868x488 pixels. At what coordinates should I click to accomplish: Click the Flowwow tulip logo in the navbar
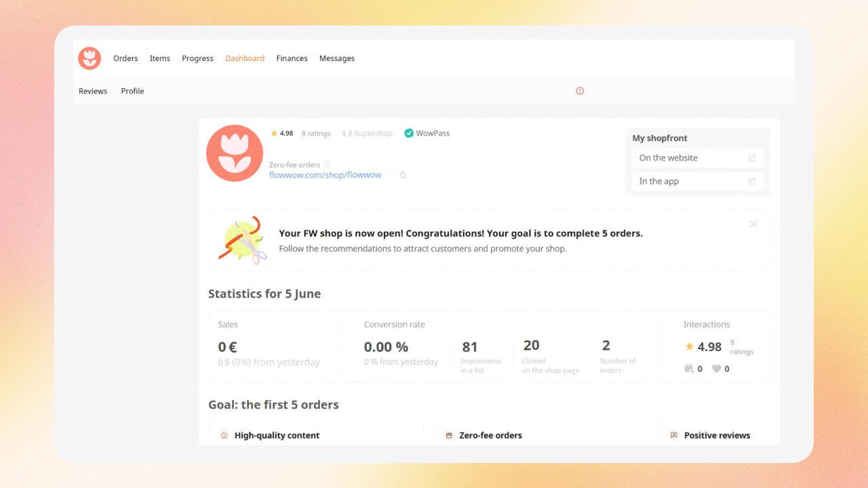(90, 58)
